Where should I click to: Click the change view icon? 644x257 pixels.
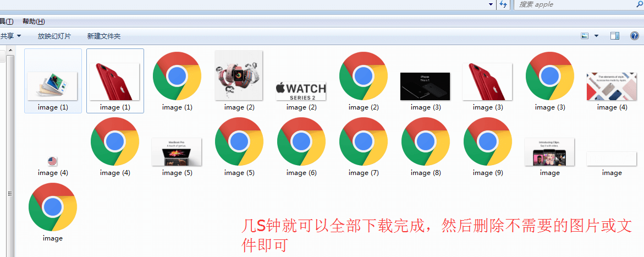click(x=585, y=36)
